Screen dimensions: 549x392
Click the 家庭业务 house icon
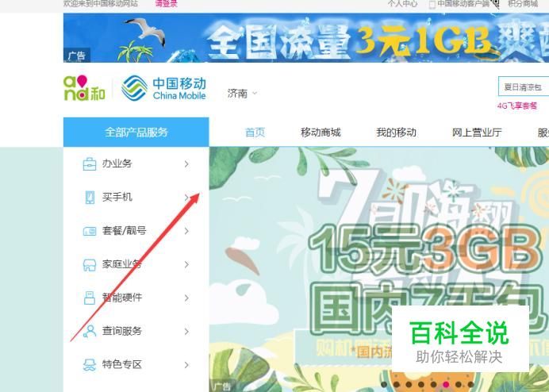coord(90,264)
